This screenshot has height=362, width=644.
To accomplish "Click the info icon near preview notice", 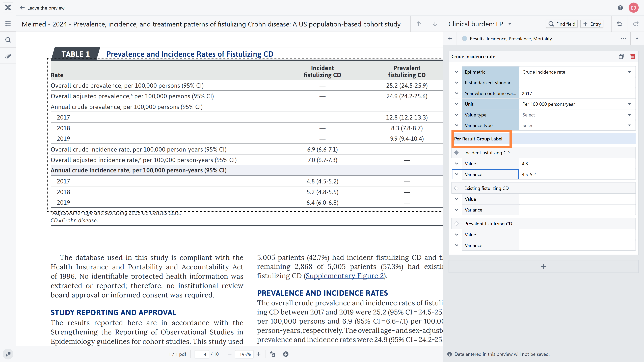I will [449, 354].
